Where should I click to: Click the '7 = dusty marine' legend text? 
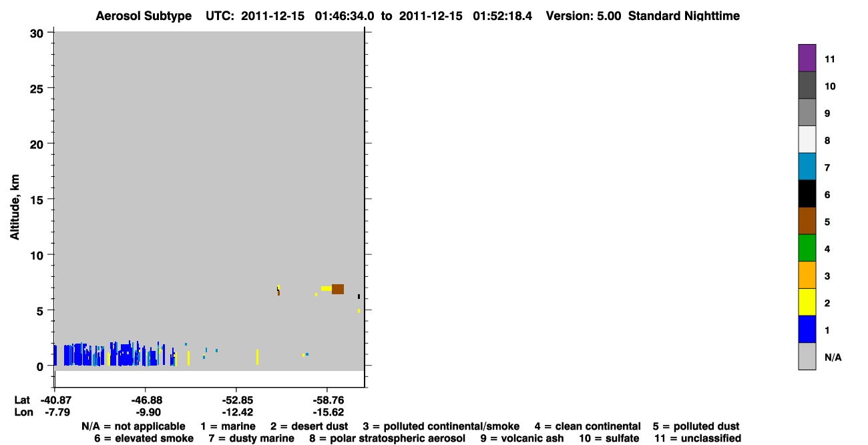pos(251,438)
